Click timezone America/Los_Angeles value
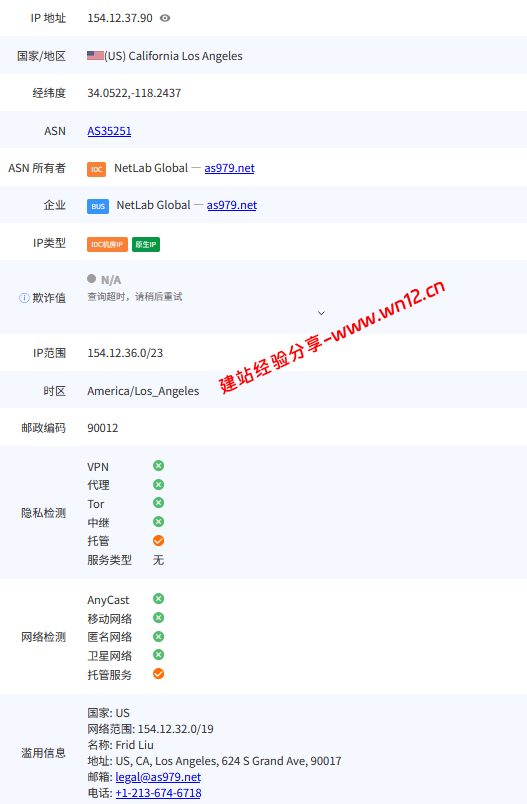 pyautogui.click(x=143, y=391)
